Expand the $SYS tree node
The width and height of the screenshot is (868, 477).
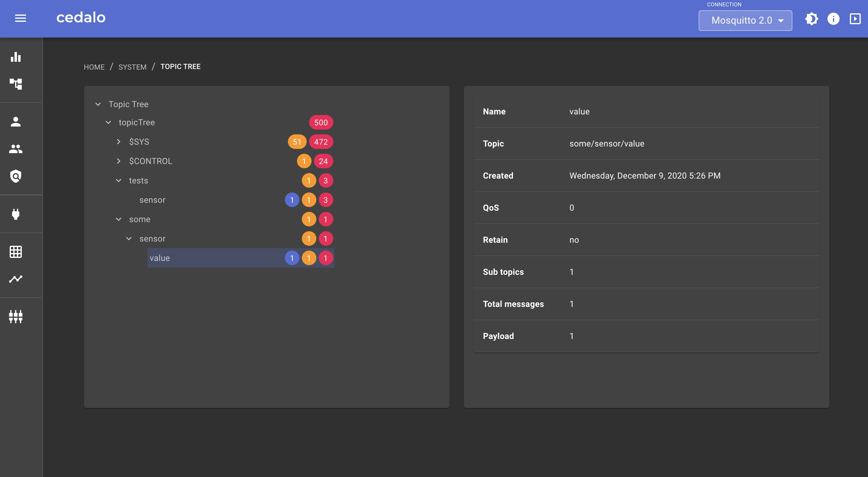(119, 142)
